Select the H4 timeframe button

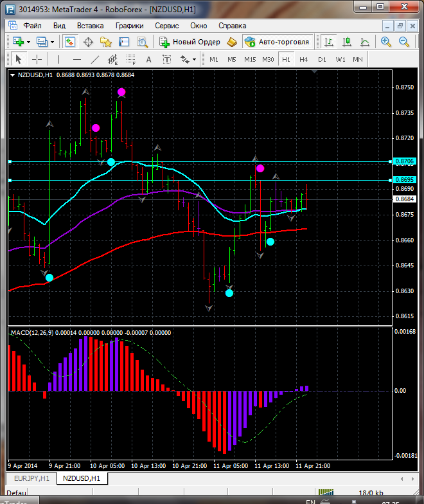pos(304,59)
